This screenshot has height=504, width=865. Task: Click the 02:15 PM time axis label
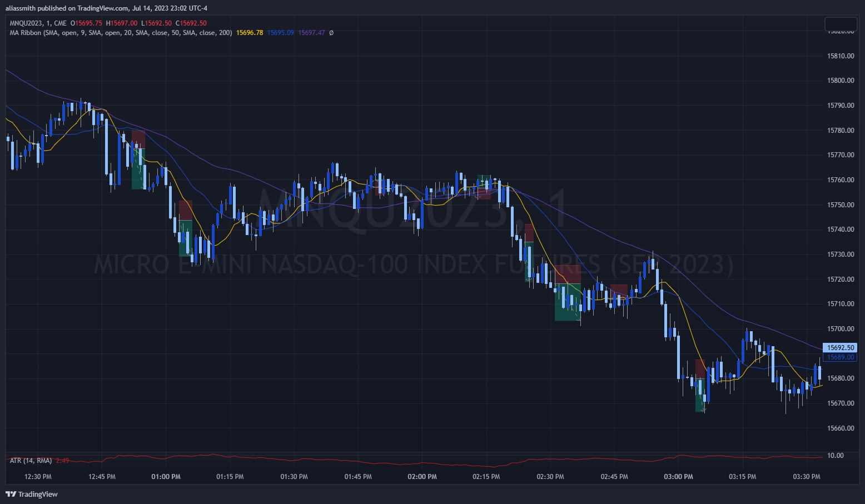[x=486, y=477]
